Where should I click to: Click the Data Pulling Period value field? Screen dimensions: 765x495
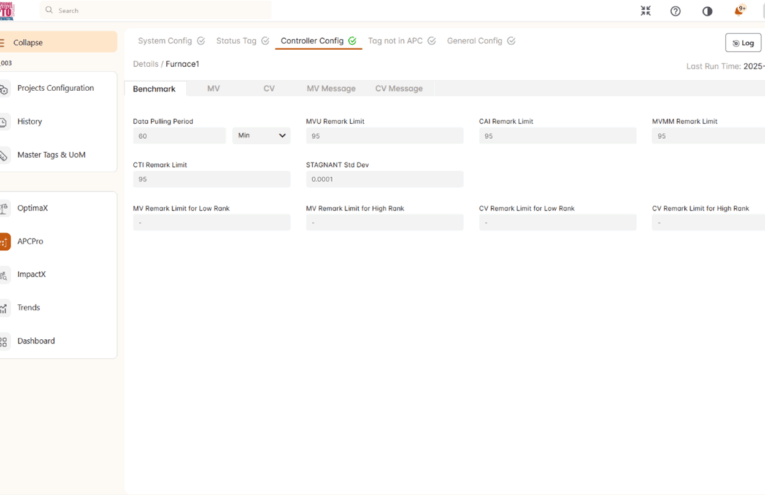pyautogui.click(x=179, y=136)
